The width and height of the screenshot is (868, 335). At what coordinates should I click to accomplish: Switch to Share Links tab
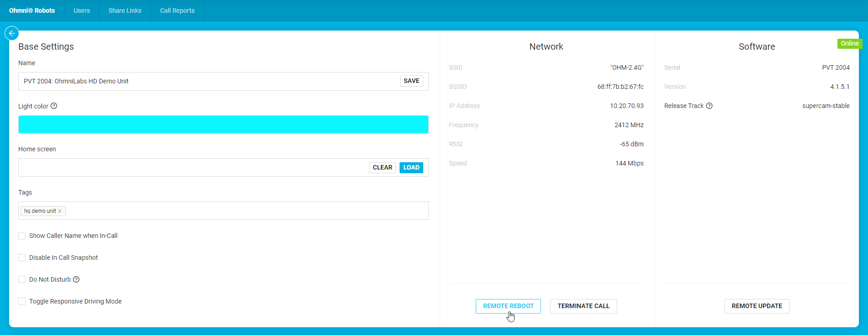coord(125,10)
